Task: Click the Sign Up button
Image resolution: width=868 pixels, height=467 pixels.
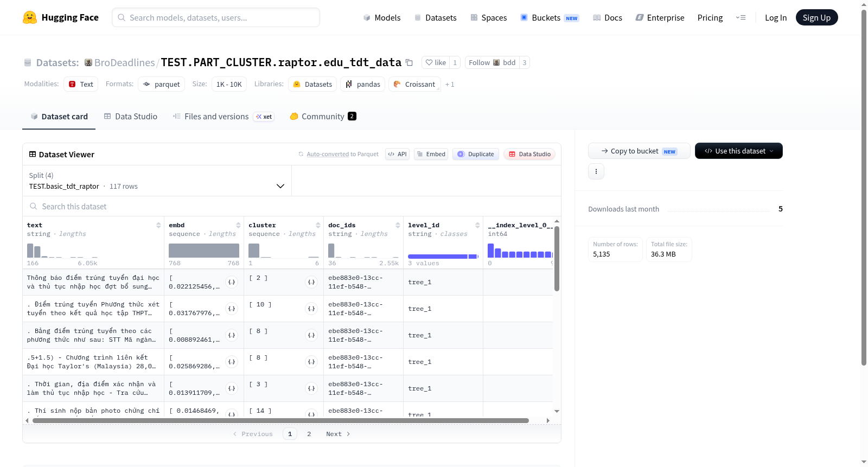Action: coord(816,17)
